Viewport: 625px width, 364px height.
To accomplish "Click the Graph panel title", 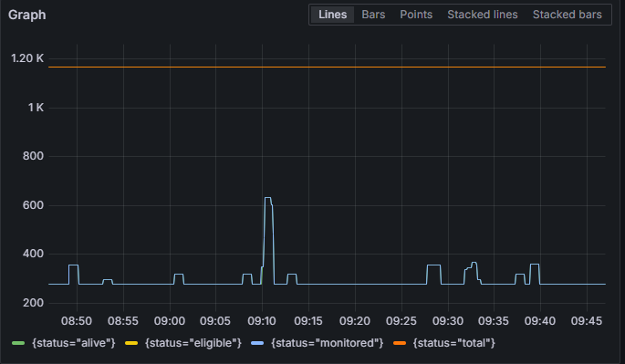I will pyautogui.click(x=27, y=15).
